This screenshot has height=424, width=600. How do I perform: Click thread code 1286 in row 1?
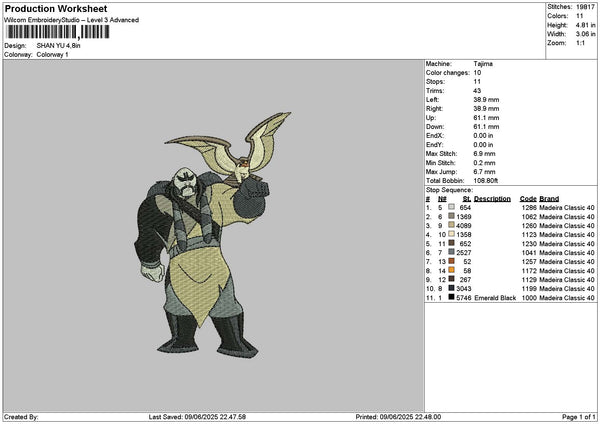tap(529, 208)
